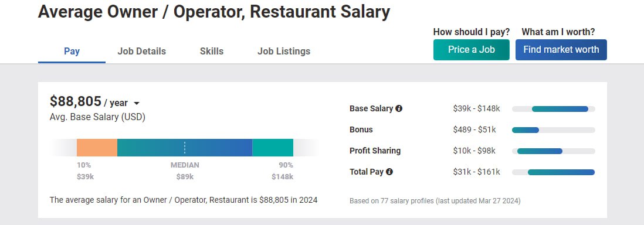Click the Profit Sharing label
Viewport: 644px width, 225px height.
click(x=375, y=151)
